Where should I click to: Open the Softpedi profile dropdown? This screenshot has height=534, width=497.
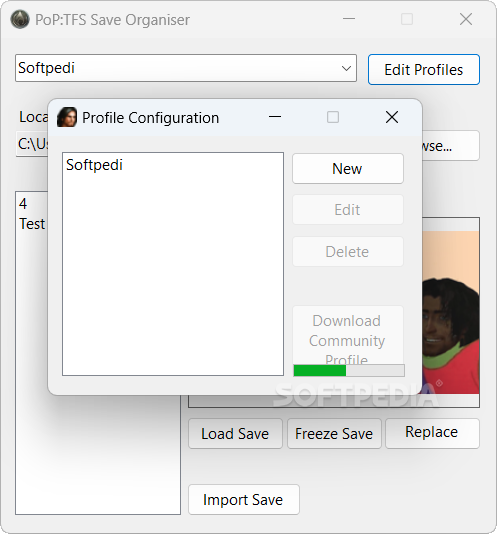click(186, 68)
